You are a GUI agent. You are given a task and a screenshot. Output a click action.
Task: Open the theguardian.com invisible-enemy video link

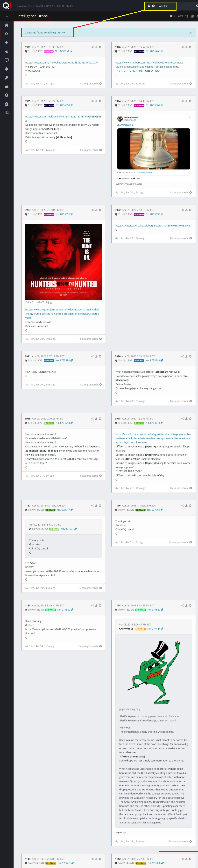click(x=63, y=314)
